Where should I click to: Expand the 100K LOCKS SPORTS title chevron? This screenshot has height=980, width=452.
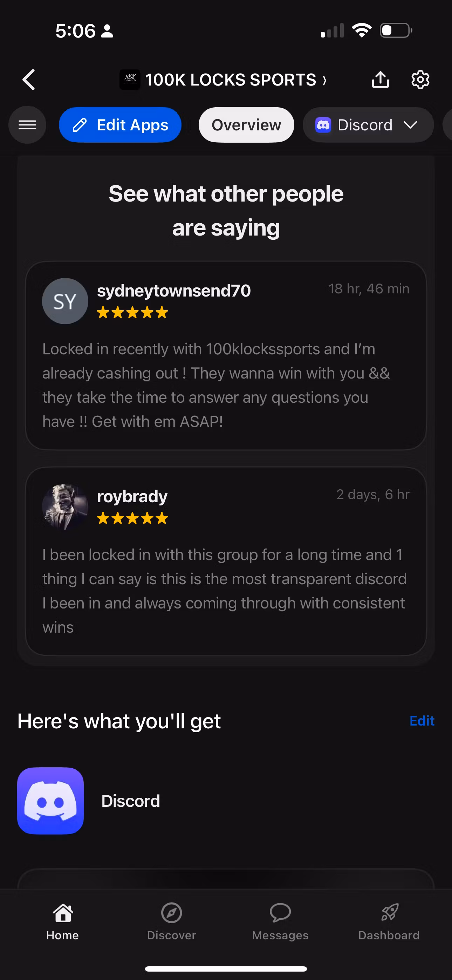coord(324,80)
